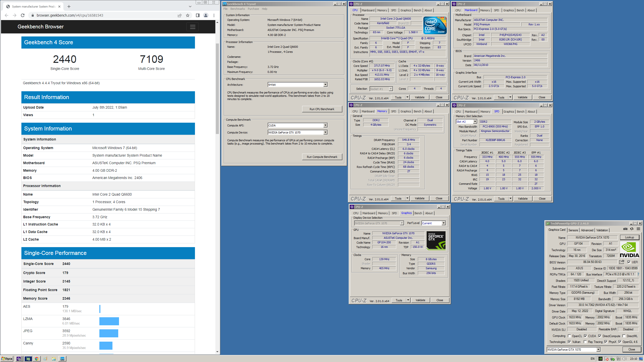Click the NVIDIA tray icon

coord(600,359)
